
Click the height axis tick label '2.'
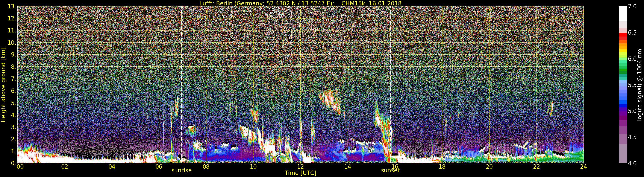[14, 139]
